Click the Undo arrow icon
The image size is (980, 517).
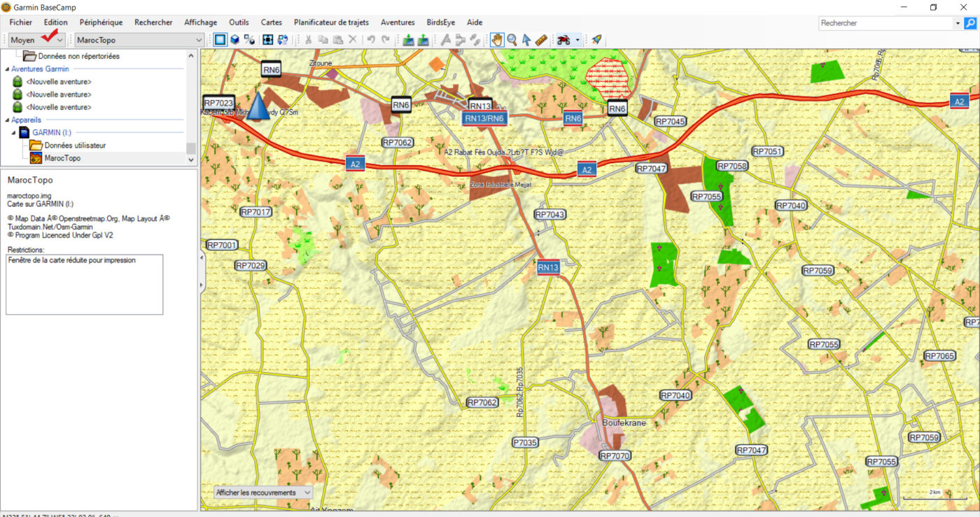coord(371,40)
